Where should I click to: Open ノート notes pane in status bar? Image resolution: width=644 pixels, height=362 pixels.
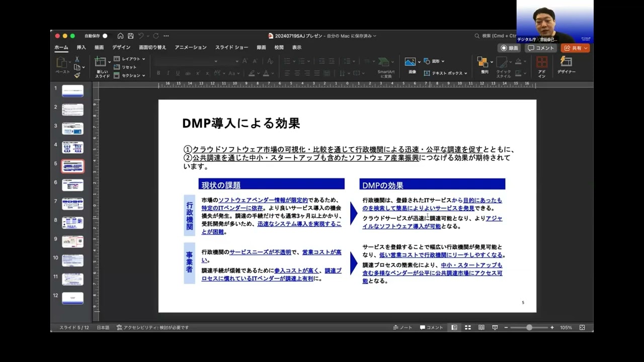(403, 327)
